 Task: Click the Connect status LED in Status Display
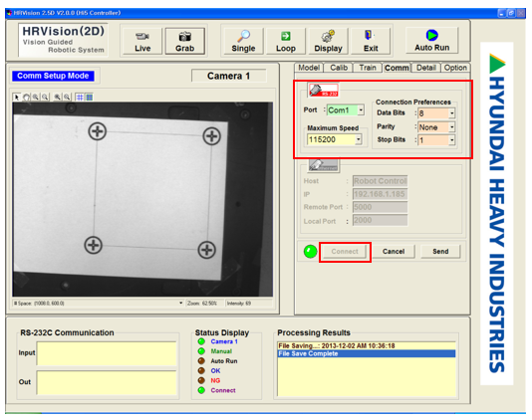coord(201,390)
